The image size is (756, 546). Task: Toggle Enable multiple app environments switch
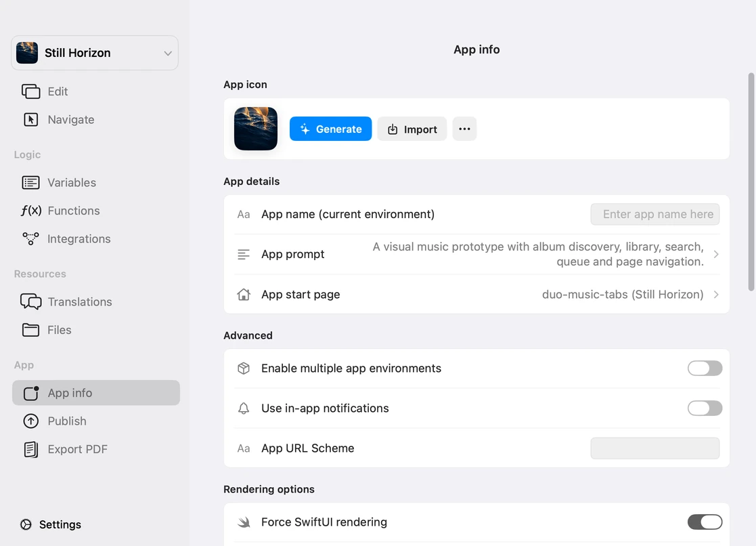click(x=705, y=369)
